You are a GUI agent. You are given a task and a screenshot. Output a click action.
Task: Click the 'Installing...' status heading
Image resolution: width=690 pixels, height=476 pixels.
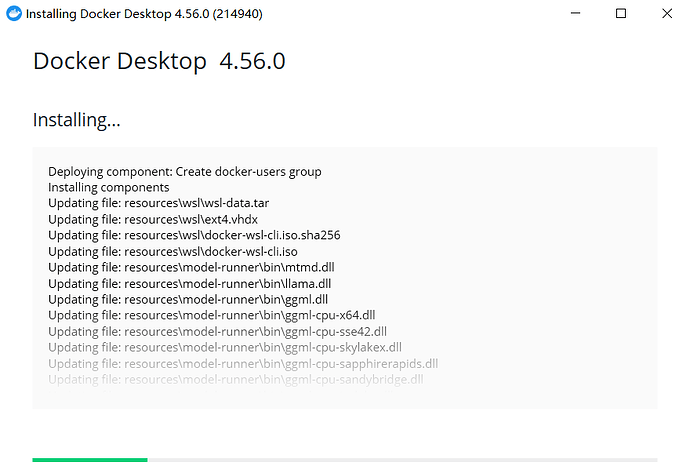[x=77, y=120]
